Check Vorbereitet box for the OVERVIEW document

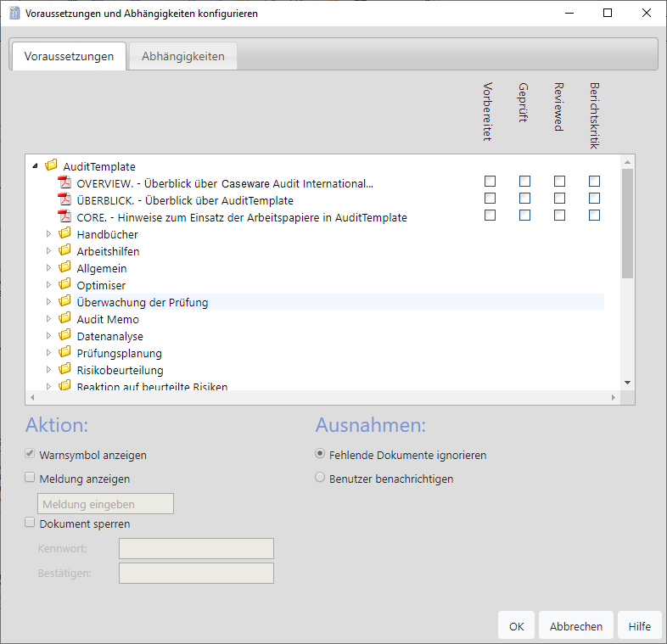(x=490, y=182)
